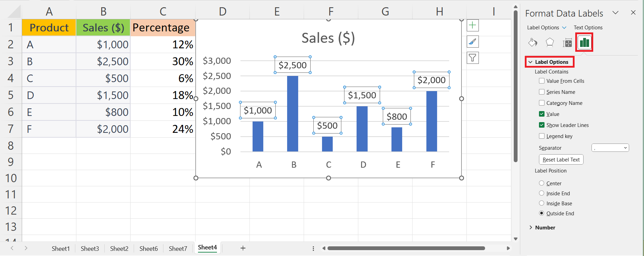Select the Sheet4 tab
The image size is (644, 256).
pyautogui.click(x=207, y=248)
